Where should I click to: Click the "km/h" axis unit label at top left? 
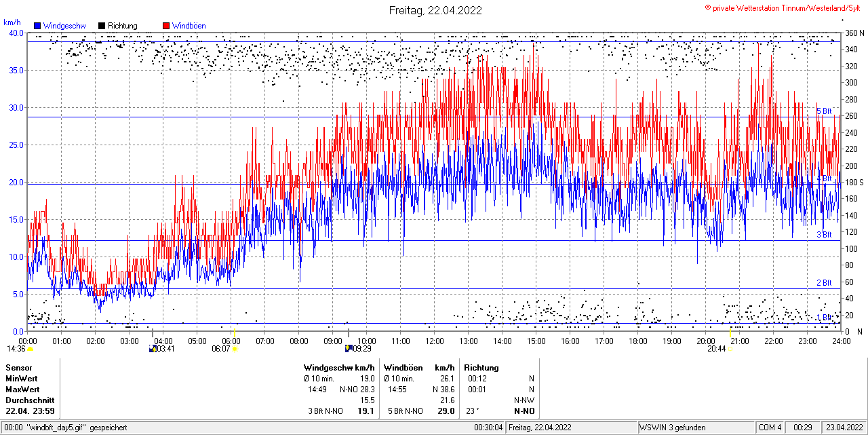point(12,22)
